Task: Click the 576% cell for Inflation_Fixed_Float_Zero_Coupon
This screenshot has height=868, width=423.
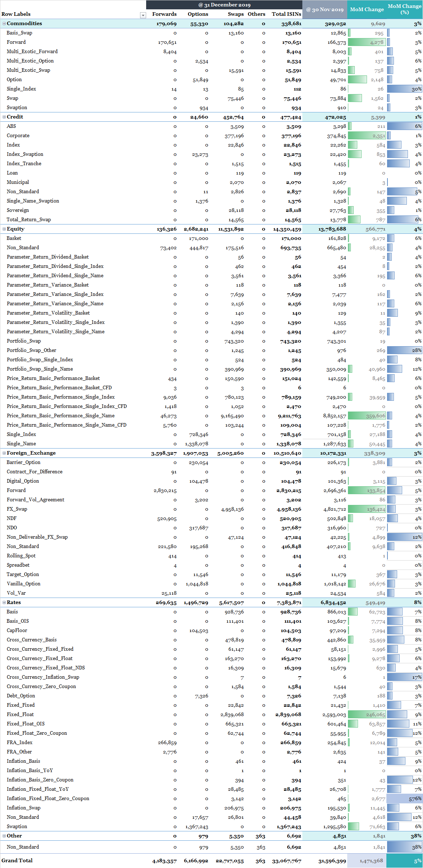Action: click(x=404, y=799)
